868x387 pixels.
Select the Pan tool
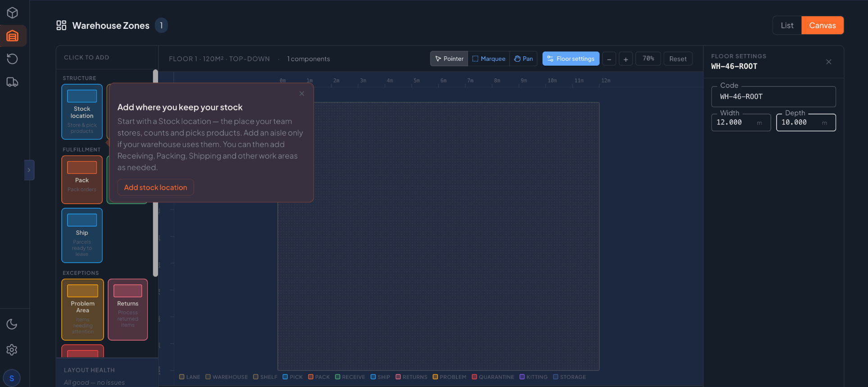coord(523,59)
